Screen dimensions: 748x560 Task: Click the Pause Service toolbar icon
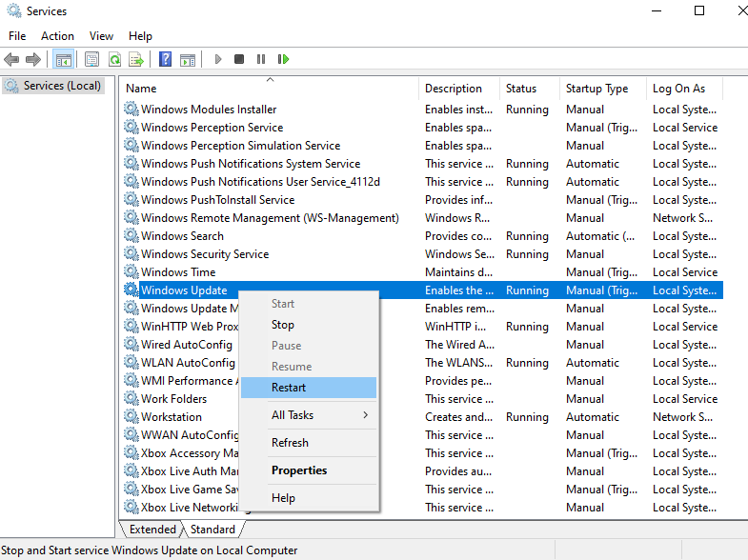(x=261, y=59)
